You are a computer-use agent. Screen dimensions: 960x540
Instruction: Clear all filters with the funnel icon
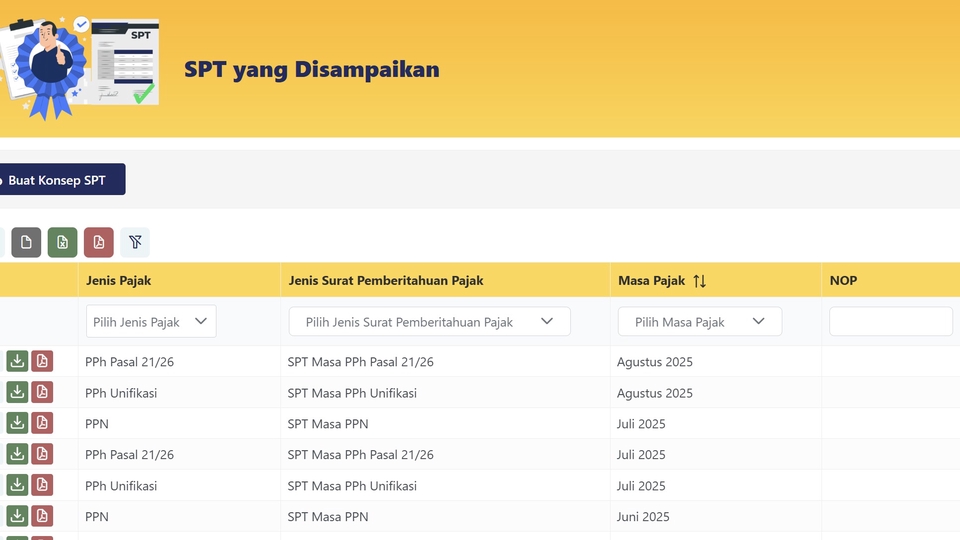135,242
